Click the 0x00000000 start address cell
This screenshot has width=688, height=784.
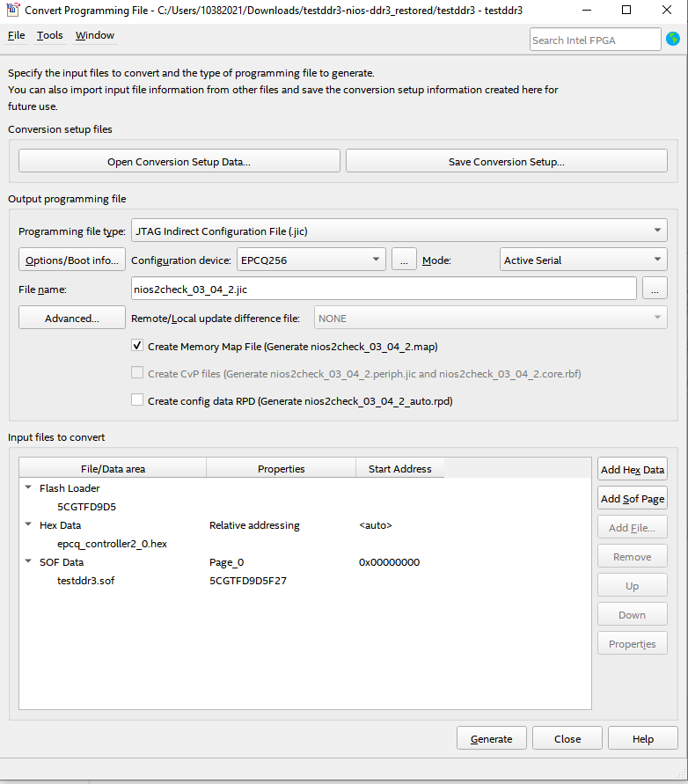[390, 562]
